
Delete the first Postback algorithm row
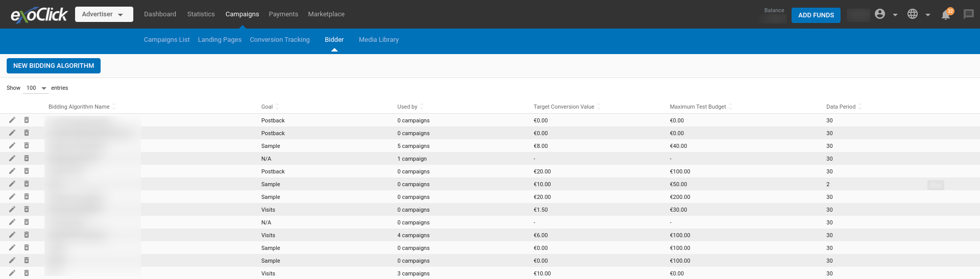(27, 120)
